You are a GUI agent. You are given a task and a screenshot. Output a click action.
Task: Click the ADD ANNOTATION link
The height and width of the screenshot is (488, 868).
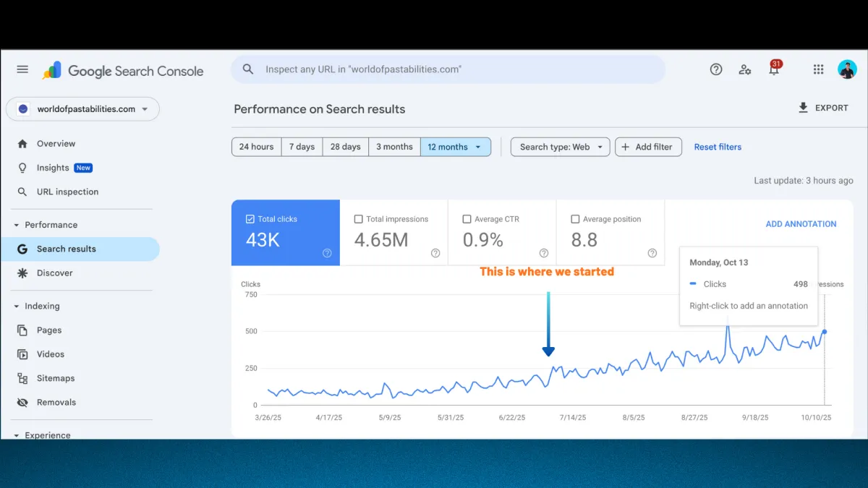pyautogui.click(x=801, y=224)
